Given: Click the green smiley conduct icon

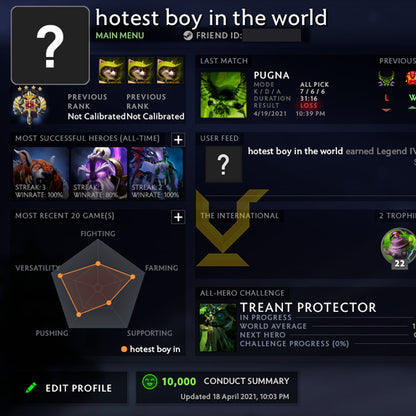Looking at the screenshot, I should tap(149, 382).
